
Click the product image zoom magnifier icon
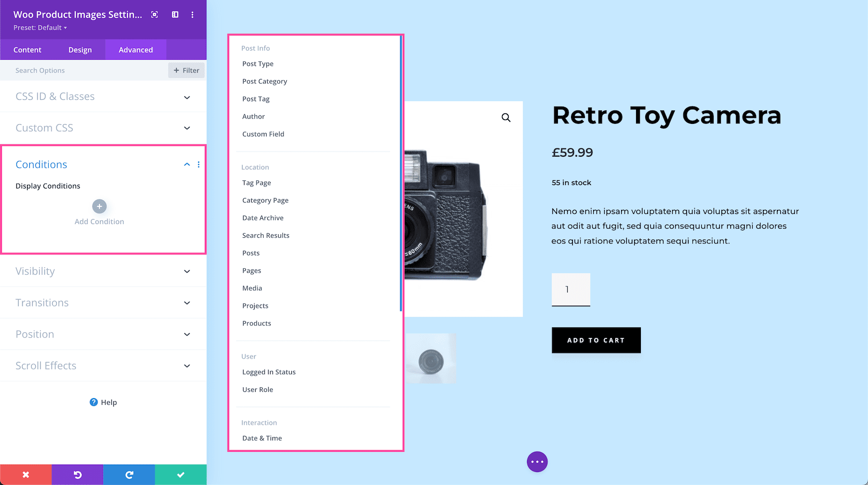[x=506, y=117]
